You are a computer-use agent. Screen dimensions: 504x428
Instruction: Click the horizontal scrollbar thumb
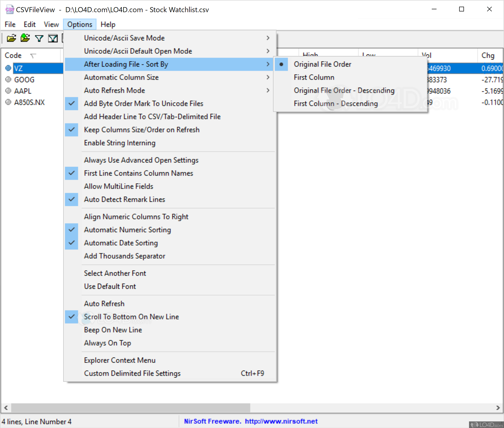click(131, 408)
